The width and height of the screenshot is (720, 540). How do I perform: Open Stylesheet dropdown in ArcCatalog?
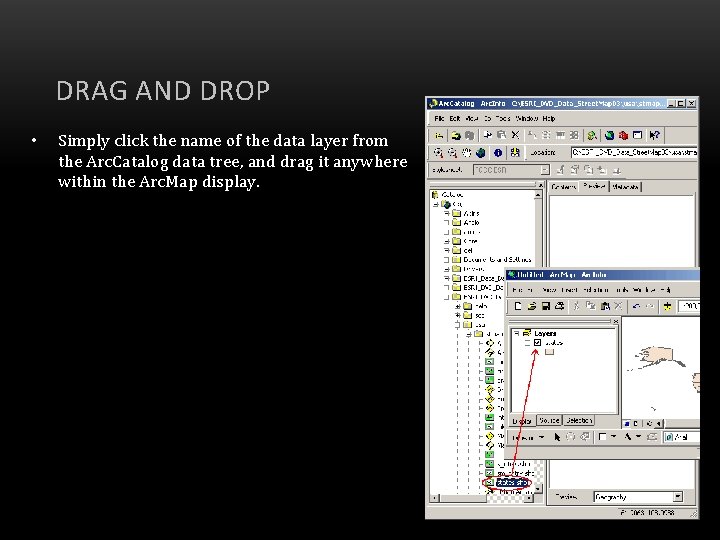(x=545, y=170)
